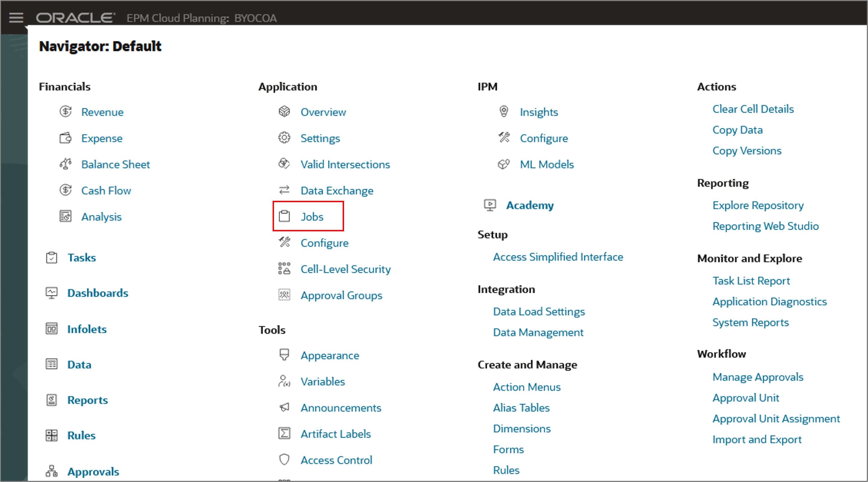Viewport: 868px width, 482px height.
Task: Click the Application Configure tools icon
Action: 284,242
